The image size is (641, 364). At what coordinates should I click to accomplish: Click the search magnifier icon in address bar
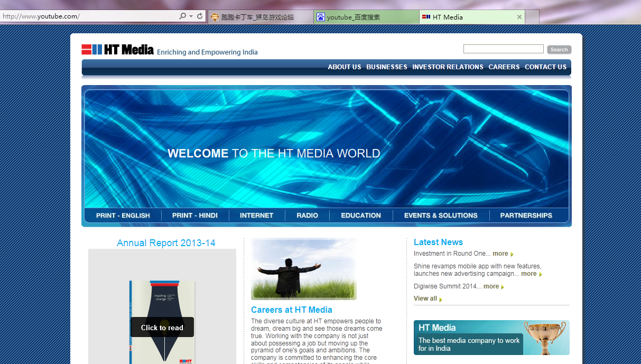tap(182, 16)
